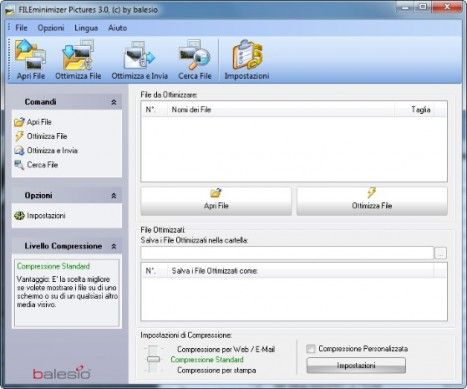Click Ottimizza e Invia in the Comandi panel
Image resolution: width=467 pixels, height=389 pixels.
[46, 151]
